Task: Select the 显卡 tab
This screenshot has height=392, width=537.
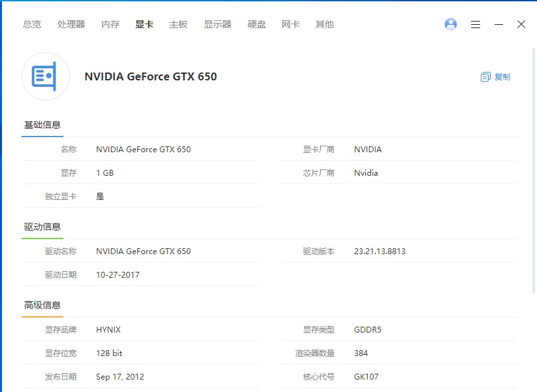Action: click(144, 24)
